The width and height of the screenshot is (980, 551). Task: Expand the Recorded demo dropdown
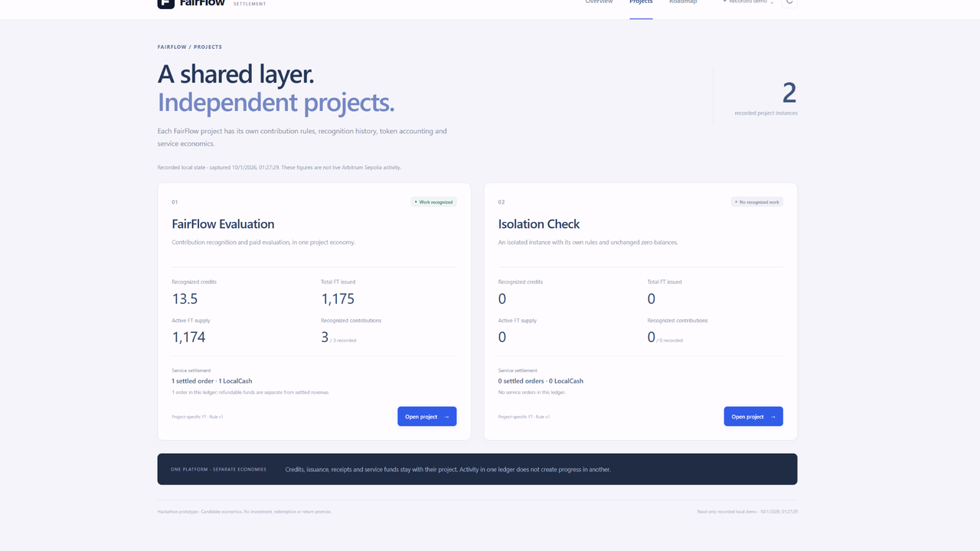748,2
